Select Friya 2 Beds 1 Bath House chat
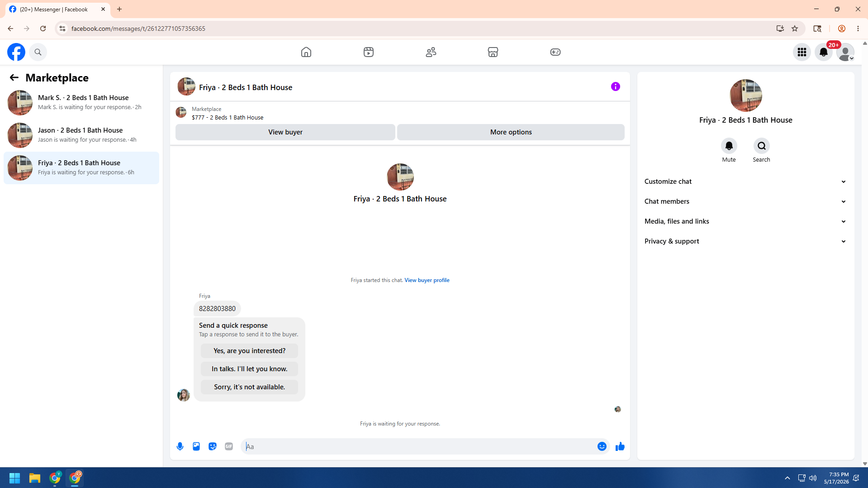The image size is (868, 488). click(x=81, y=167)
